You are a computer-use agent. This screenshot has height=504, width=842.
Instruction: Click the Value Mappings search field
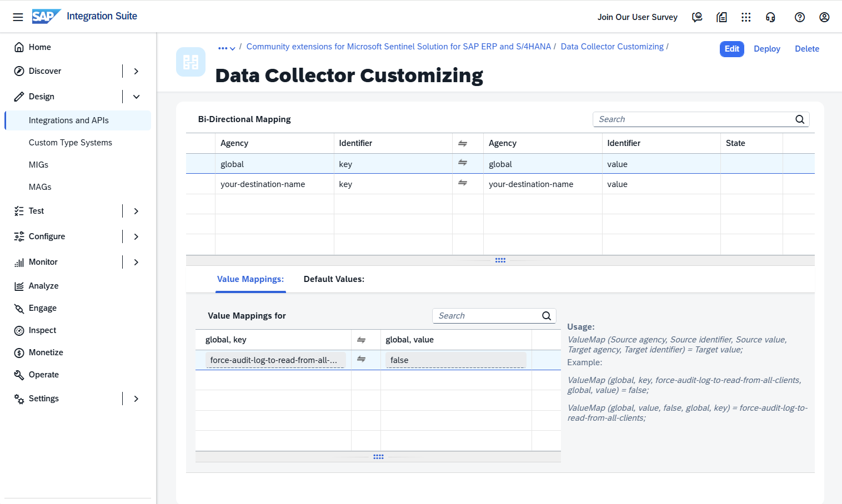[494, 316]
